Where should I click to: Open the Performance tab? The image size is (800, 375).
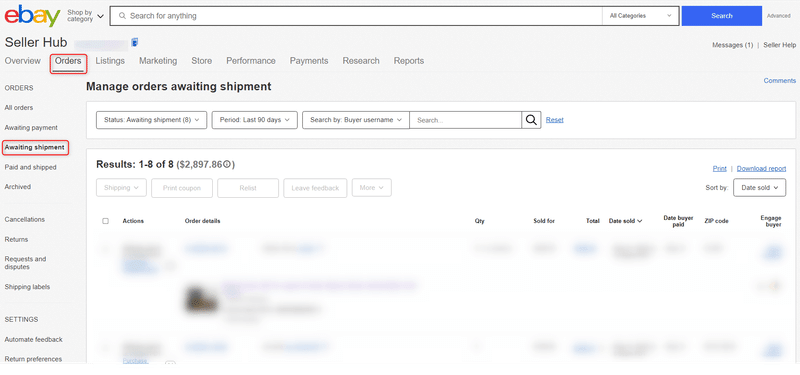[x=251, y=61]
